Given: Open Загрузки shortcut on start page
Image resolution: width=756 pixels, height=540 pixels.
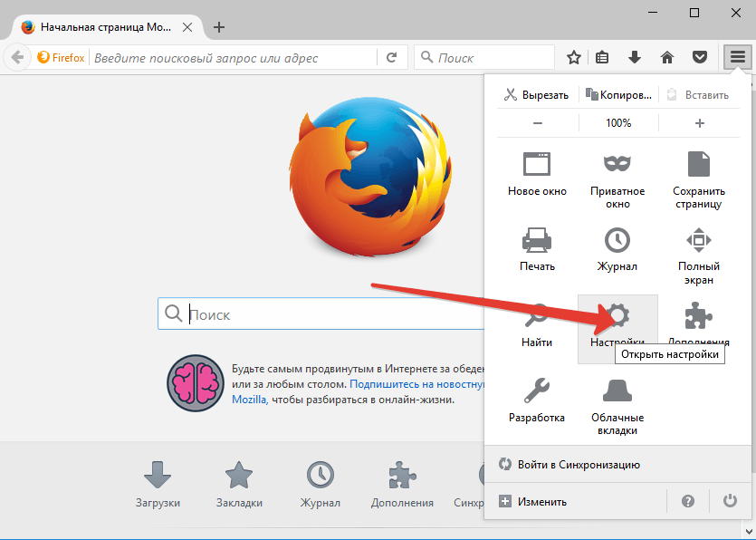Looking at the screenshot, I should (158, 485).
